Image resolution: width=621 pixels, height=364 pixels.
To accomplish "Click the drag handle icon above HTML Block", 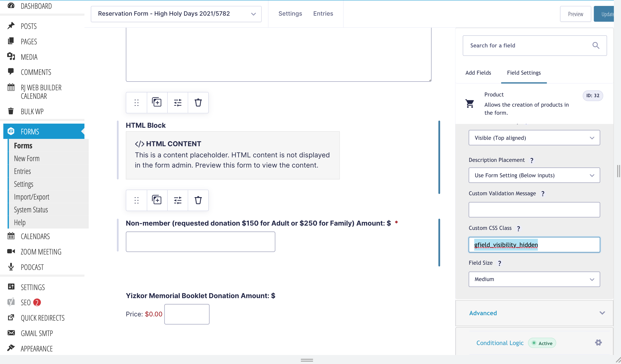I will 137,103.
